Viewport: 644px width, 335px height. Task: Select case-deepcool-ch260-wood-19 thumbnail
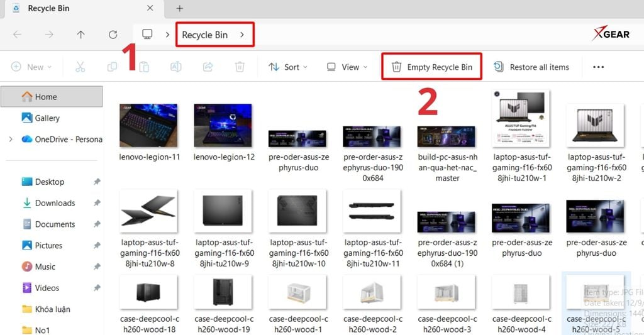coord(223,292)
